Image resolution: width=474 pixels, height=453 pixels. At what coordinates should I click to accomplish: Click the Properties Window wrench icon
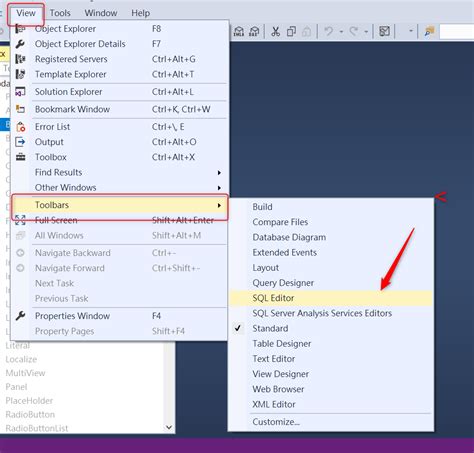click(x=20, y=316)
